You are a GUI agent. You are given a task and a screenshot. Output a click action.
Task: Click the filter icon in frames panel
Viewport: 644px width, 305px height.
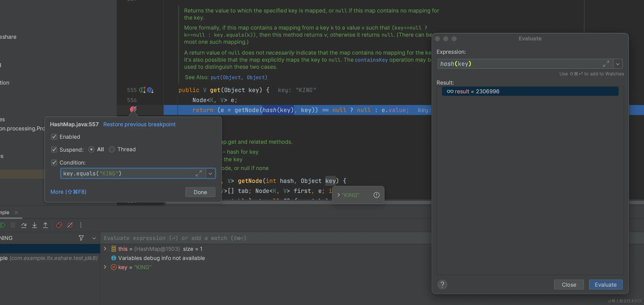click(81, 238)
